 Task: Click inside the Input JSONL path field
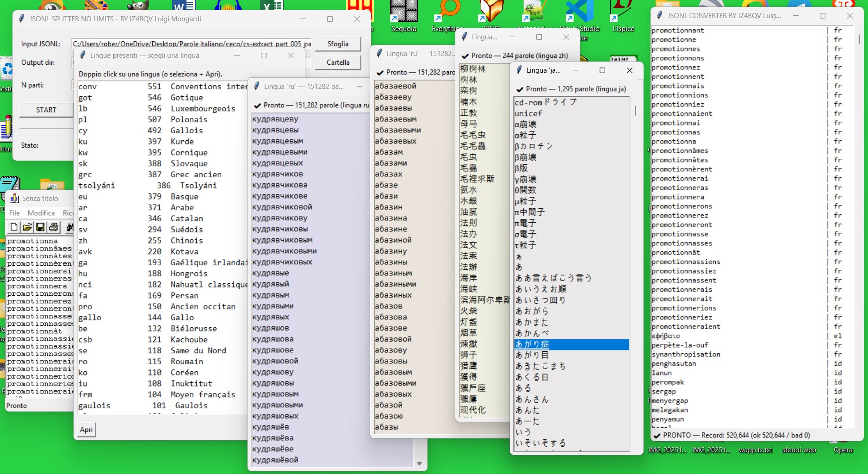[185, 44]
